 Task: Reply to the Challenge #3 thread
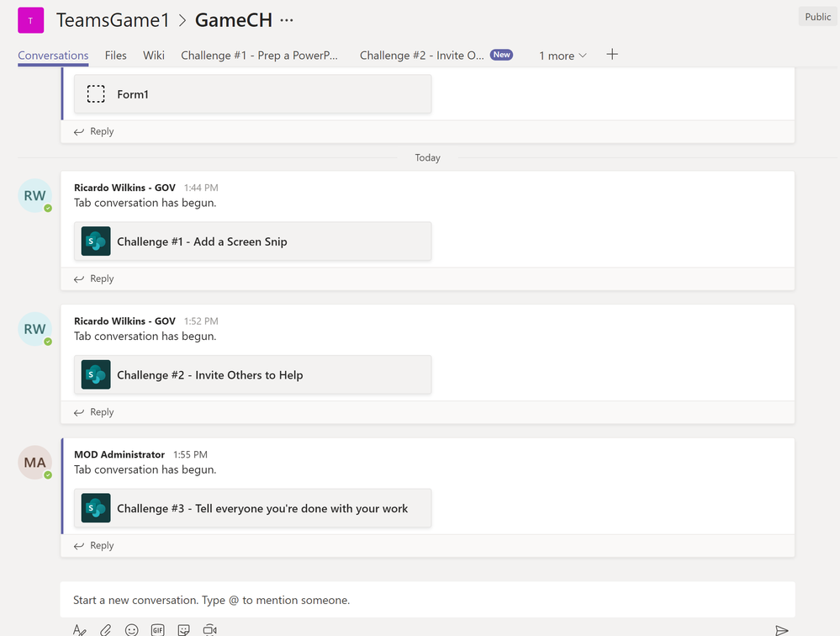click(x=94, y=545)
